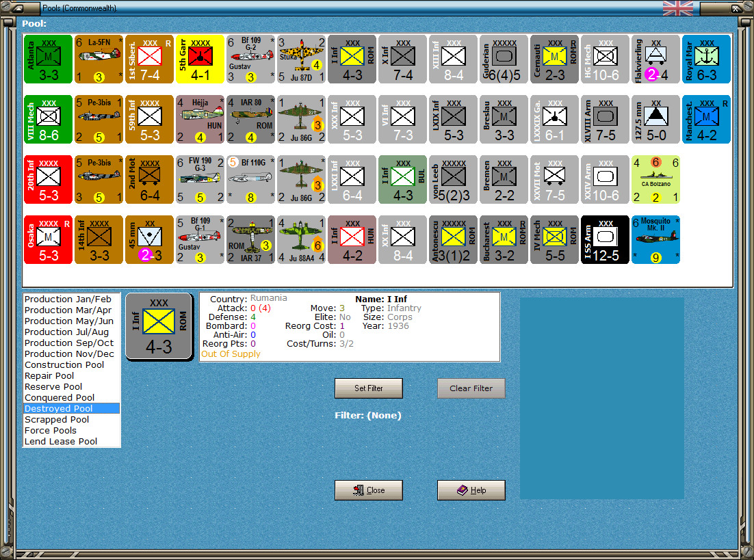Open Help for the Pools window
Screen dimensions: 754x560
click(471, 490)
